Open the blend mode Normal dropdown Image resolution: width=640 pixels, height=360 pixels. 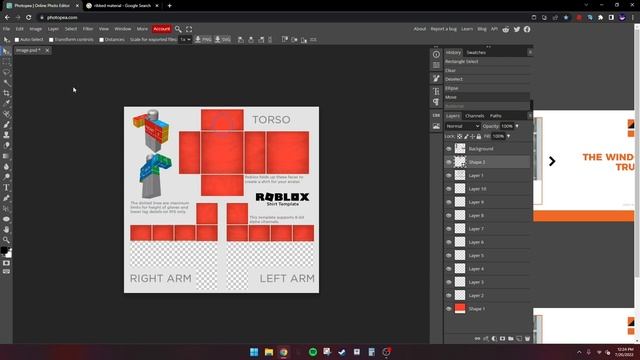[462, 126]
